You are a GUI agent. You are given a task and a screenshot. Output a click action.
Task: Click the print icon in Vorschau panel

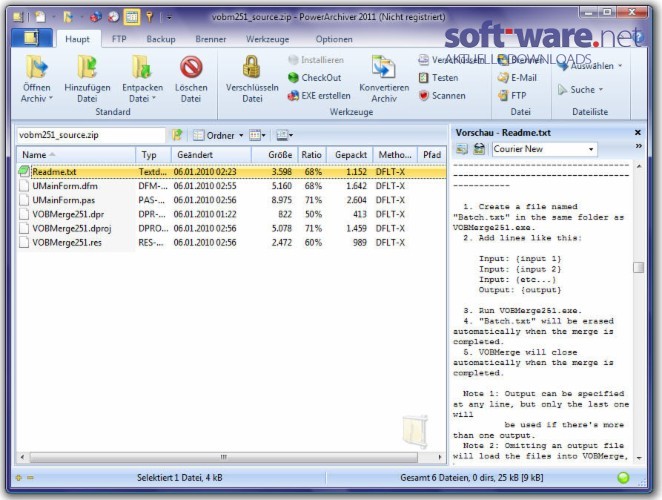pos(479,149)
